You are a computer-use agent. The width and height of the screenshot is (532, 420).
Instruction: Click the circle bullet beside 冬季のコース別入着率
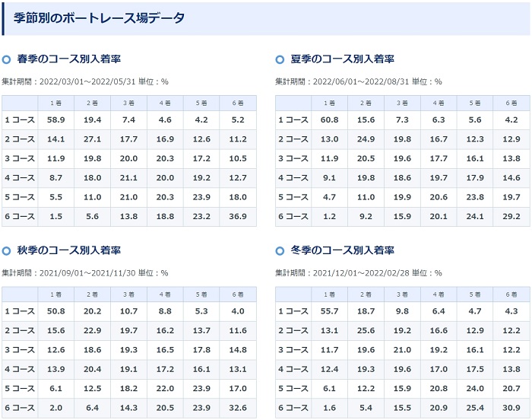280,250
